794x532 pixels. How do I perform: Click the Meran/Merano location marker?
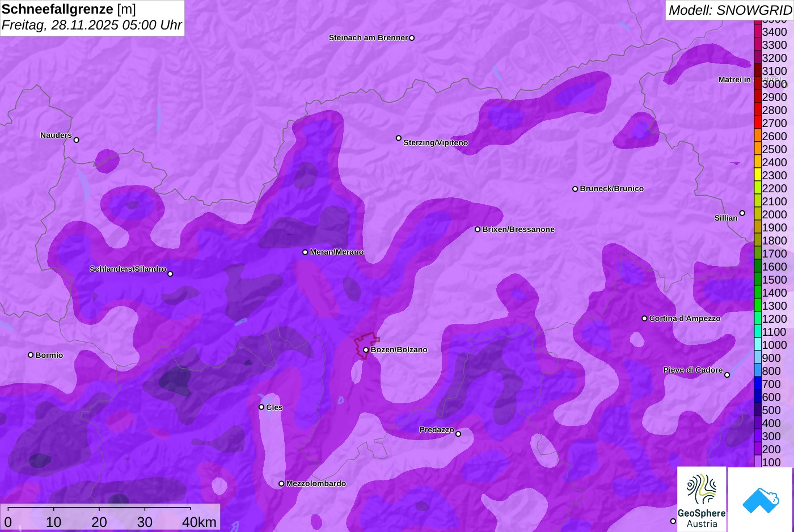[x=305, y=252]
